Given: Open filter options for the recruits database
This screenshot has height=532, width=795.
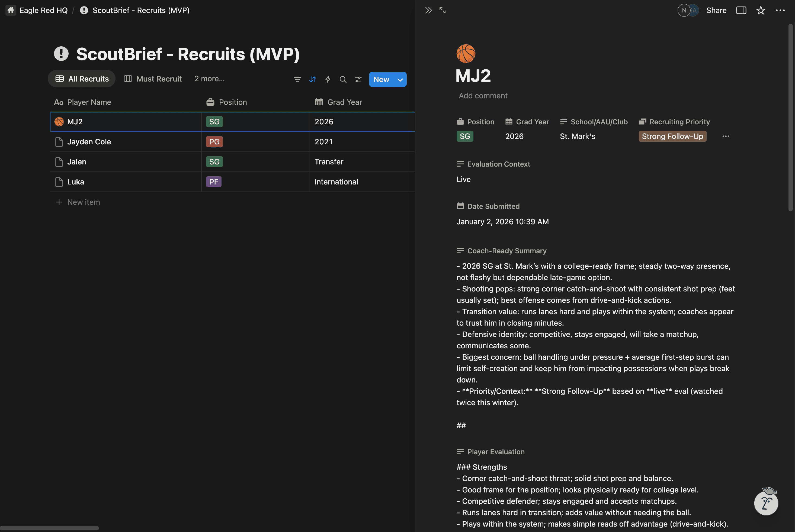Looking at the screenshot, I should pyautogui.click(x=297, y=79).
